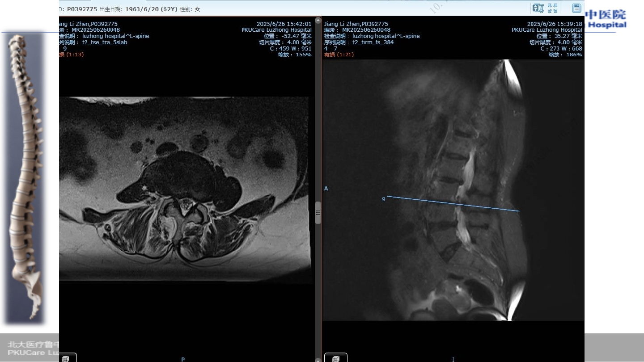Click the axial T2 spine image
The width and height of the screenshot is (644, 362).
click(184, 188)
